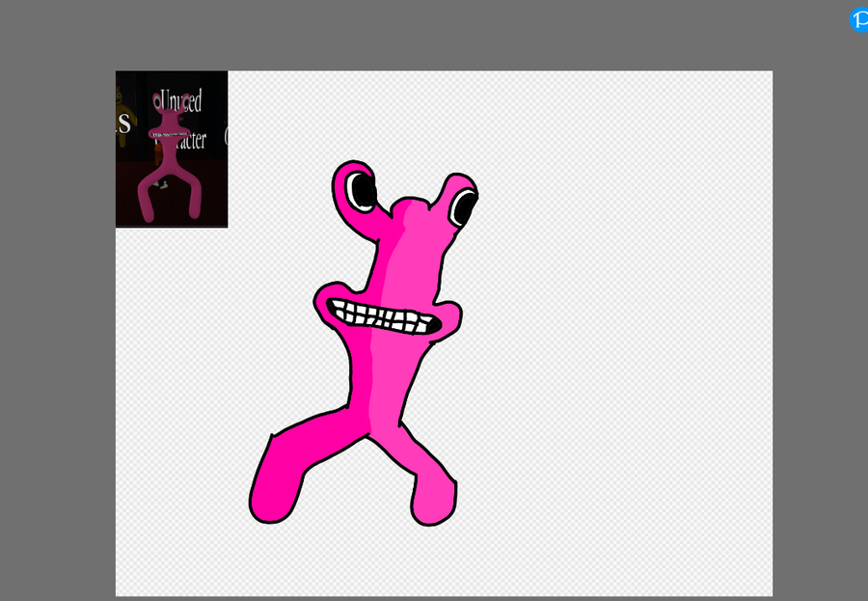Screen dimensions: 868x601
Task: Click the blue circular P logo icon
Action: click(859, 20)
